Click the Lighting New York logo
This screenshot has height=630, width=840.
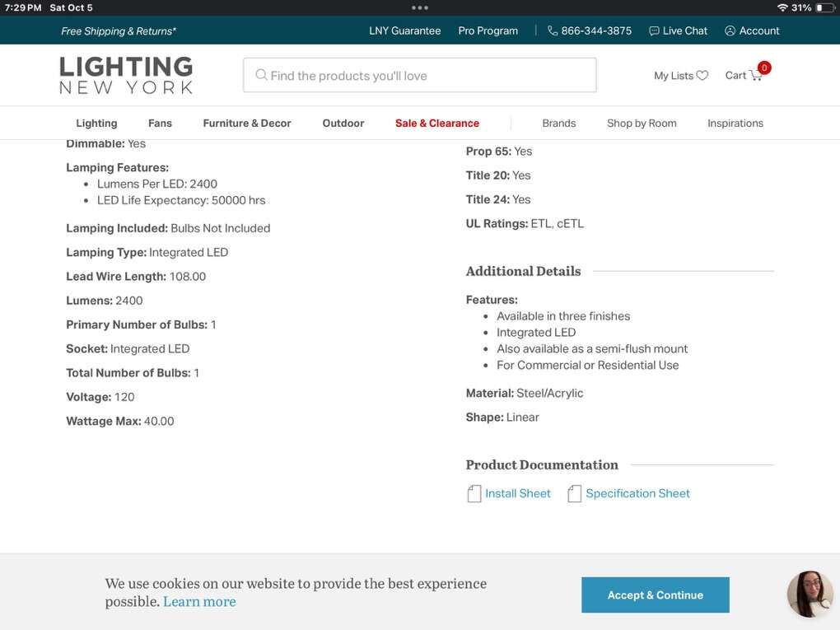coord(126,75)
